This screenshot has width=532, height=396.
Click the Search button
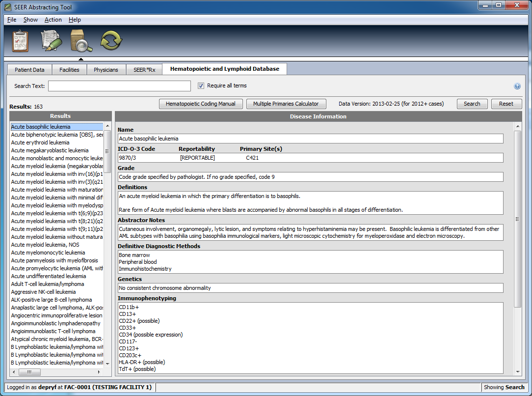pos(472,104)
